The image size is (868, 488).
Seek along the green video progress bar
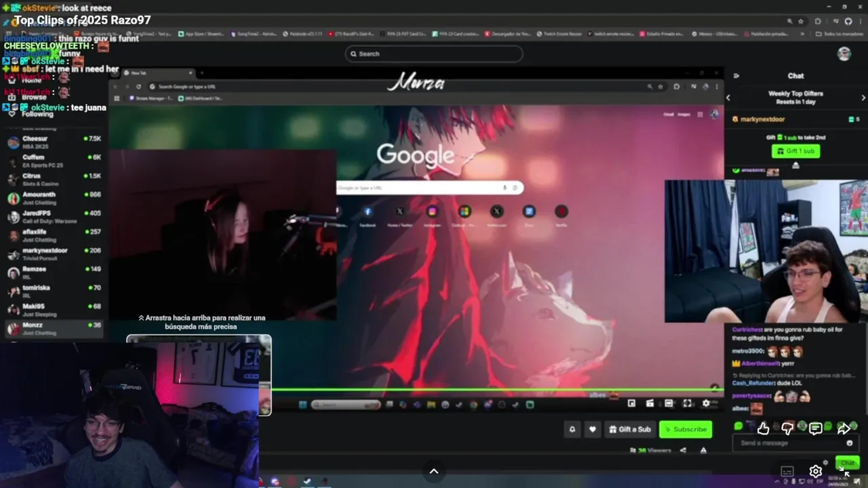[497, 390]
